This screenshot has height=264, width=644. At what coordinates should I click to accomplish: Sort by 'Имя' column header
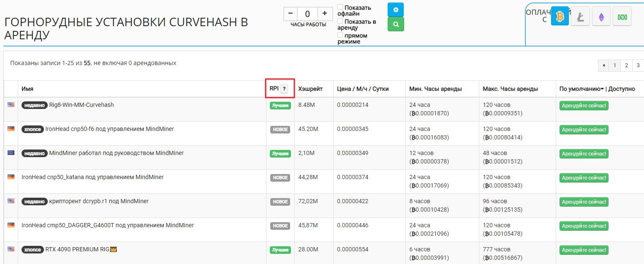(x=27, y=89)
